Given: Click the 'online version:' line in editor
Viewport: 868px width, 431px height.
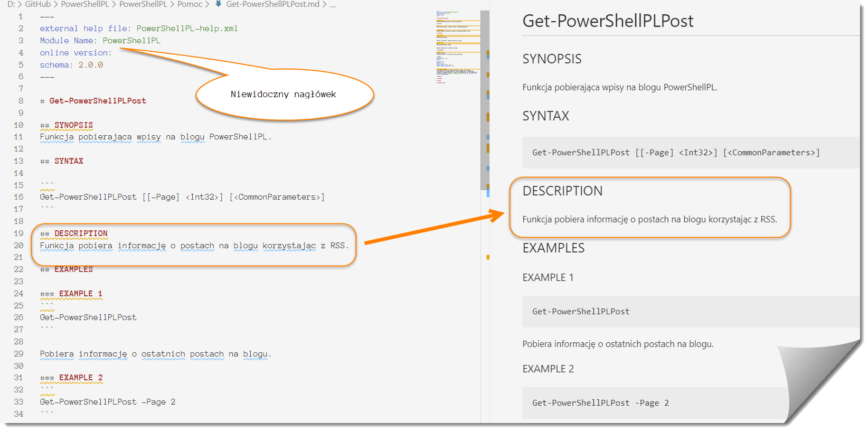Looking at the screenshot, I should 76,53.
